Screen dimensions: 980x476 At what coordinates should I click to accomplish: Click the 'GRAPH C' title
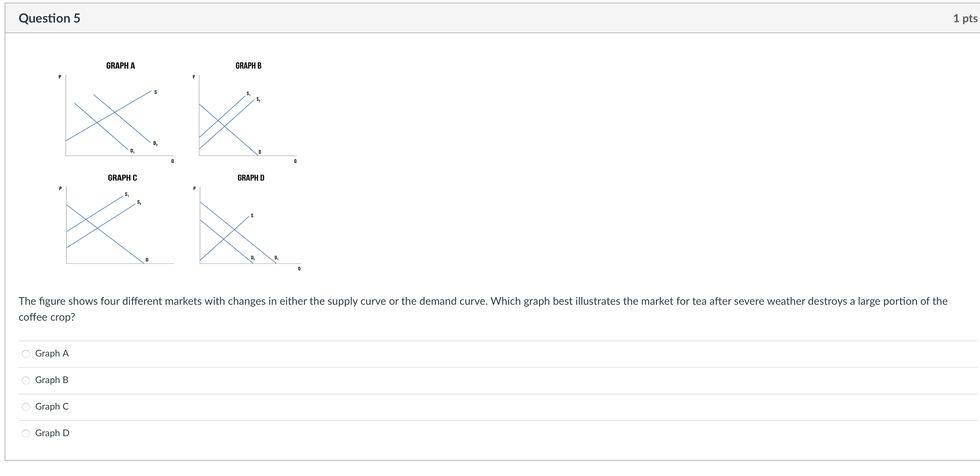(122, 178)
